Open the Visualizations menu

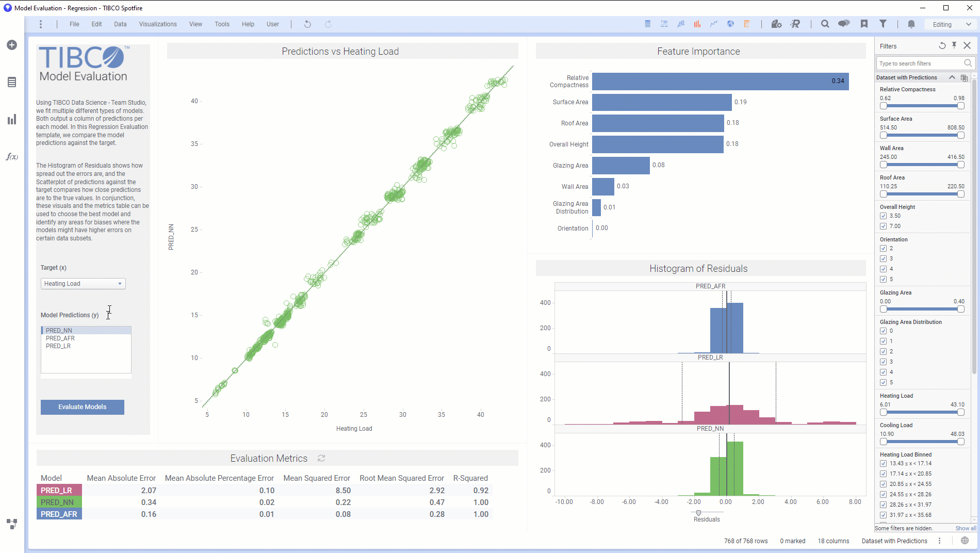158,24
